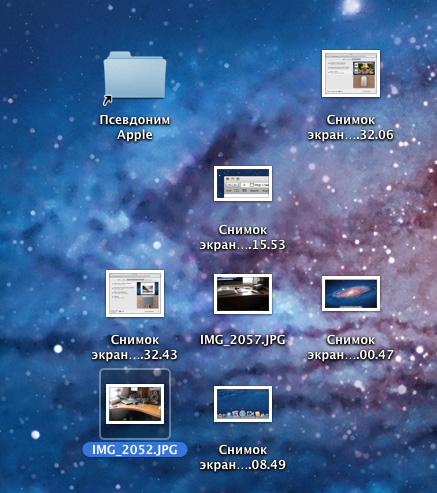437x493 pixels.
Task: Click the Снимок экран…08.49 file name
Action: (x=243, y=457)
